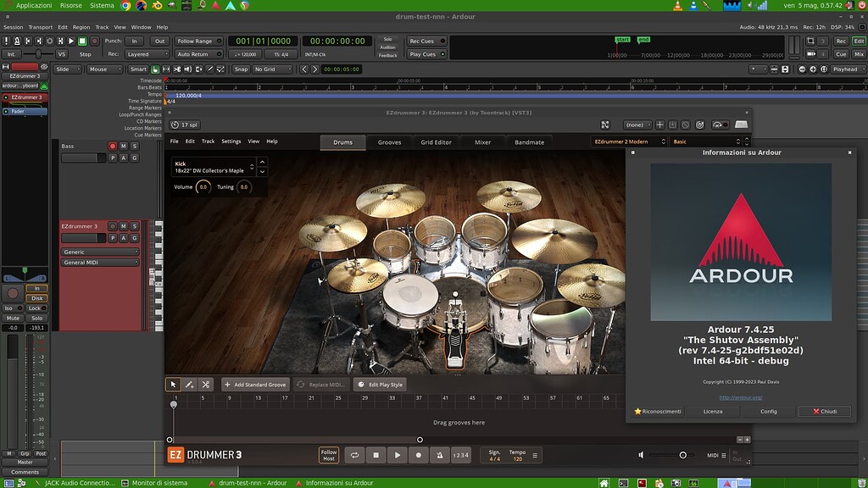Click EZdrummer record button
Screen dimensions: 868x488
[419, 455]
